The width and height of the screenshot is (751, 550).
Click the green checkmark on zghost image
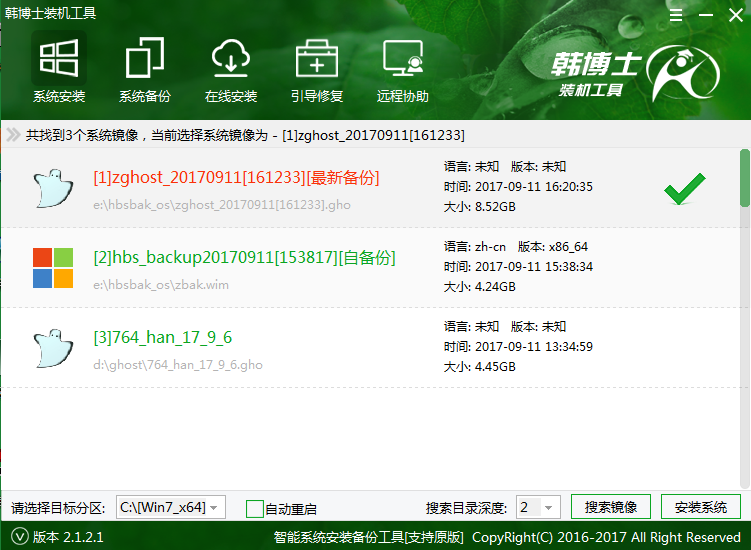pyautogui.click(x=684, y=188)
